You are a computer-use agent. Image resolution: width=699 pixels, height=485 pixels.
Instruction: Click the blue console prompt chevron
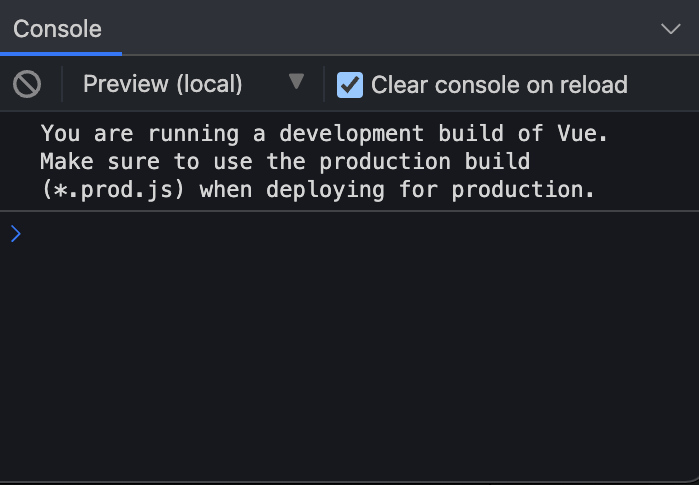click(15, 234)
